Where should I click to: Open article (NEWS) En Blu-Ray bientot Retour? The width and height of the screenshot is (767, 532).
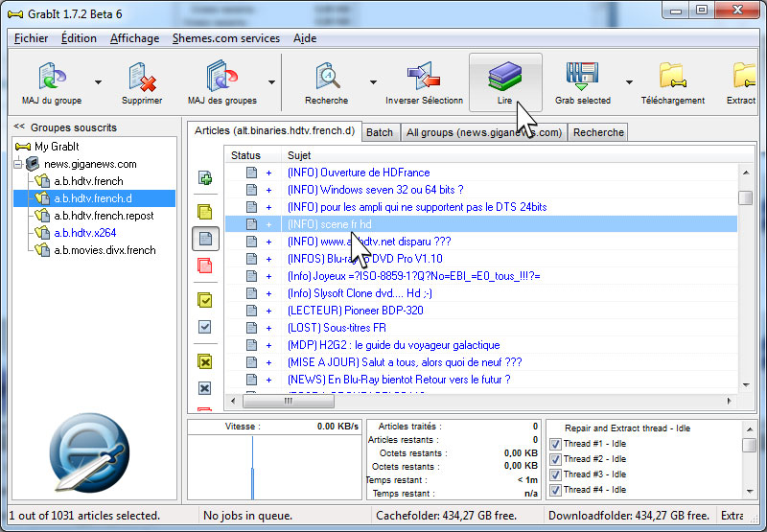[x=399, y=380]
